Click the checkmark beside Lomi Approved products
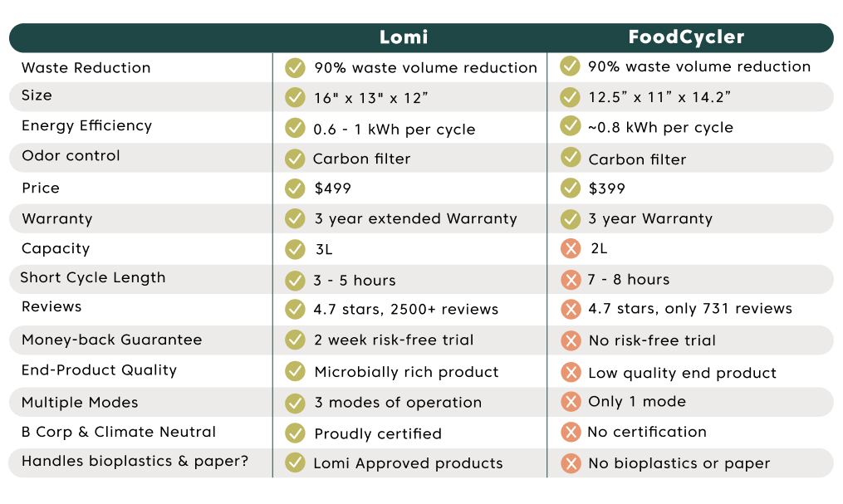Viewport: 843px width, 504px height. coord(295,463)
